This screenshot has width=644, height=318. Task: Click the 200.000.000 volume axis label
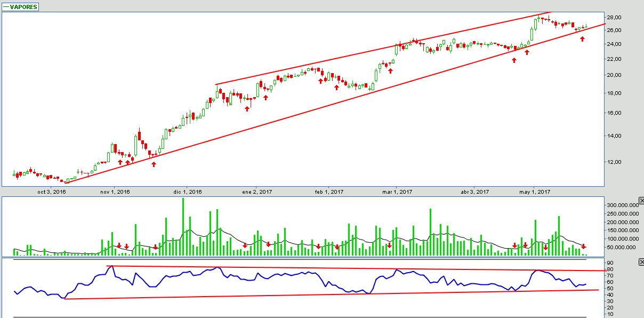[622, 222]
